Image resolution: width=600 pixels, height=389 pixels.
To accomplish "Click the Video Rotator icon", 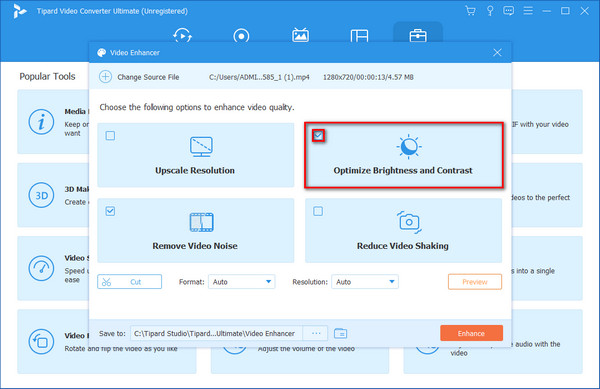I will 41,342.
